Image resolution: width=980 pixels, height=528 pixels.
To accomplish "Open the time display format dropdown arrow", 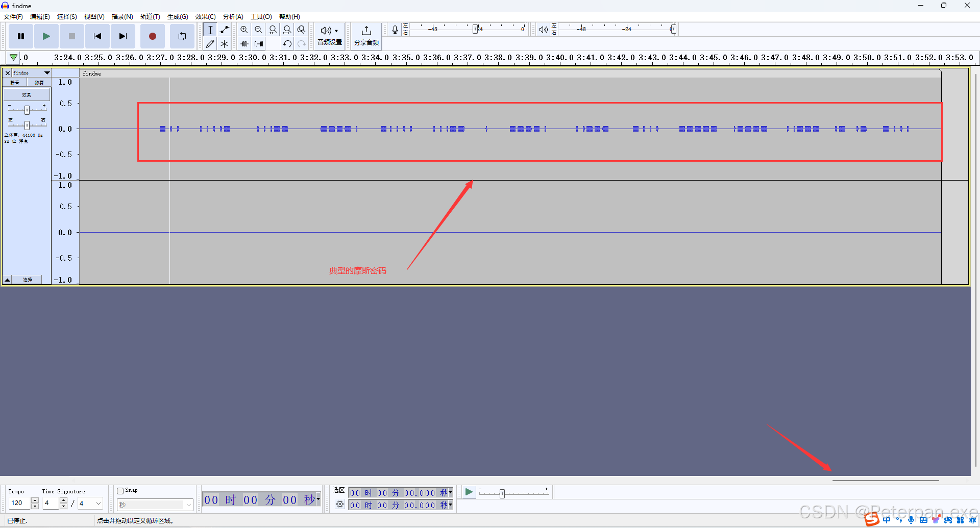I will pos(318,499).
